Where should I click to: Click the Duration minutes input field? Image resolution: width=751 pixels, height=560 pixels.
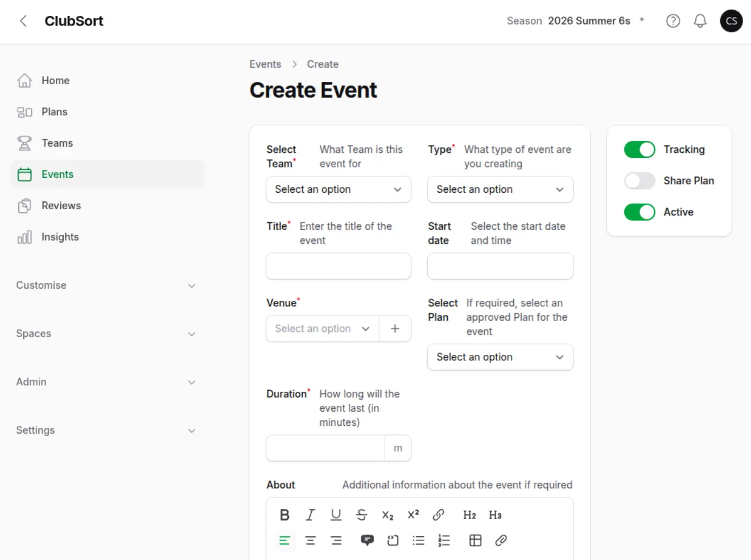(325, 448)
